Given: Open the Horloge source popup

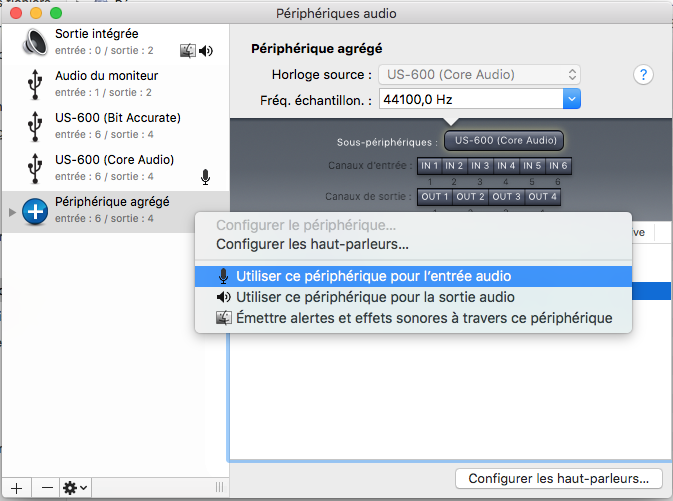Looking at the screenshot, I should click(479, 75).
